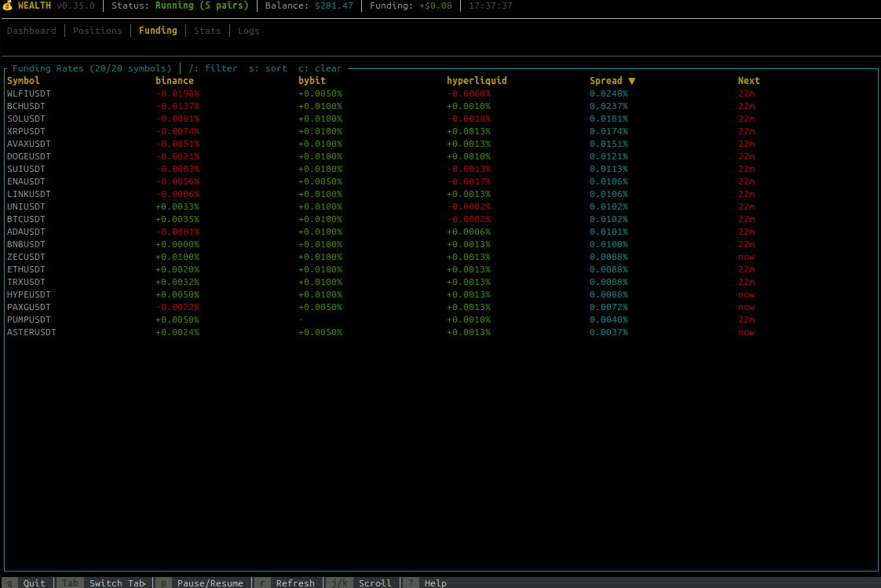Switch to the Dashboard tab

pyautogui.click(x=31, y=31)
